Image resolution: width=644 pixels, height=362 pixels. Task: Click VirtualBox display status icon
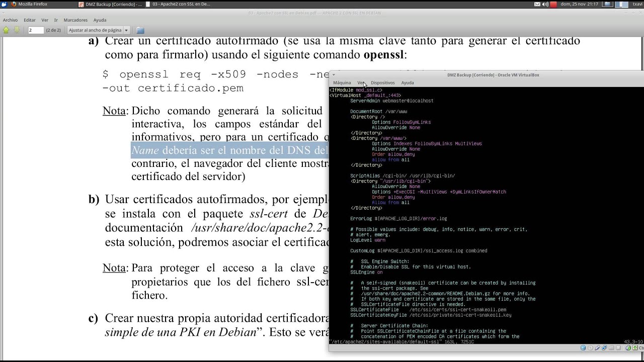(x=618, y=348)
